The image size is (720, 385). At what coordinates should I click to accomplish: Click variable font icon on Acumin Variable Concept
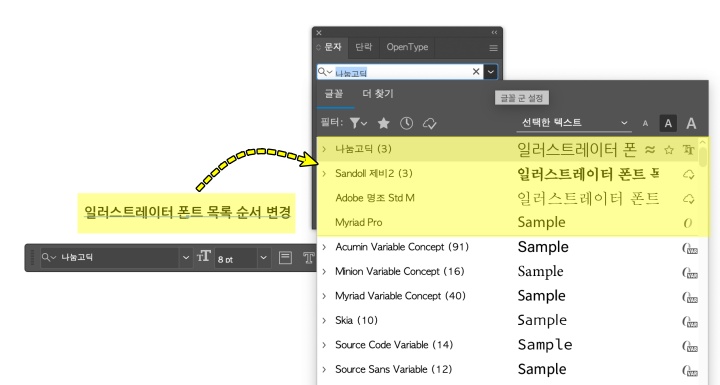(690, 248)
